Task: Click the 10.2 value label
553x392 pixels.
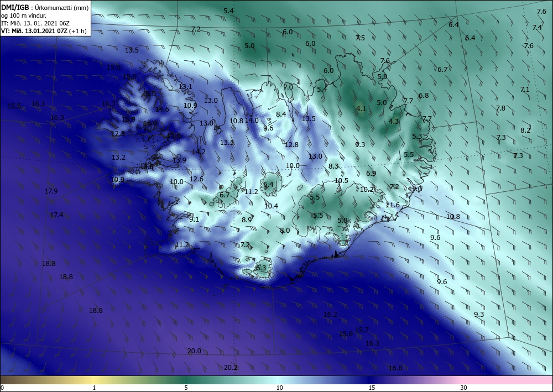Action: point(367,190)
